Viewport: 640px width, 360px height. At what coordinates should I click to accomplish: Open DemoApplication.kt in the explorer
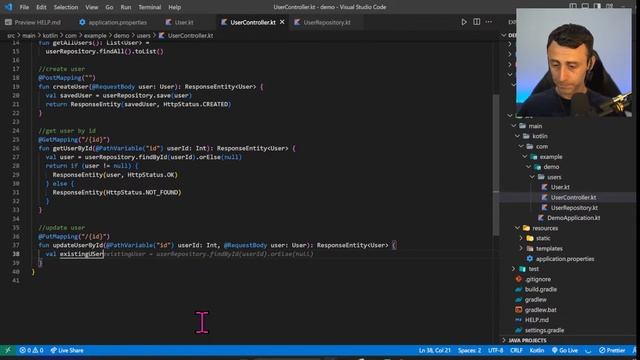coord(573,218)
